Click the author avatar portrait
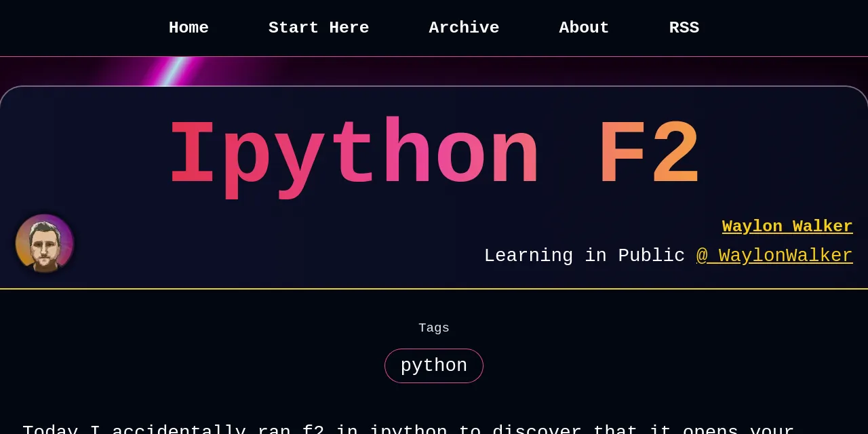The width and height of the screenshot is (868, 434). 45,243
